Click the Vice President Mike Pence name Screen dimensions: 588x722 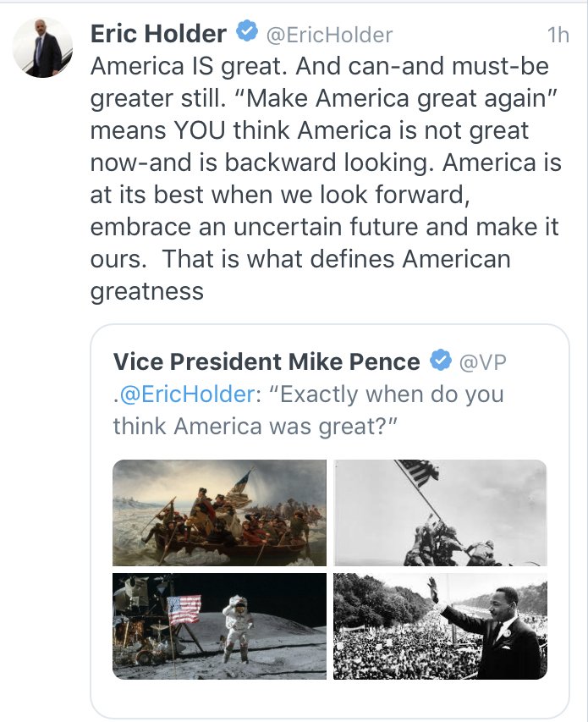pos(267,361)
